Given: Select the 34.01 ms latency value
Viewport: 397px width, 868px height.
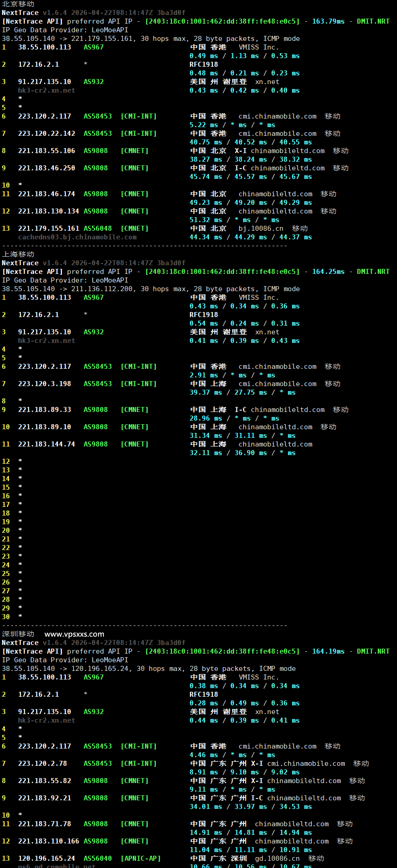Looking at the screenshot, I should (x=206, y=807).
